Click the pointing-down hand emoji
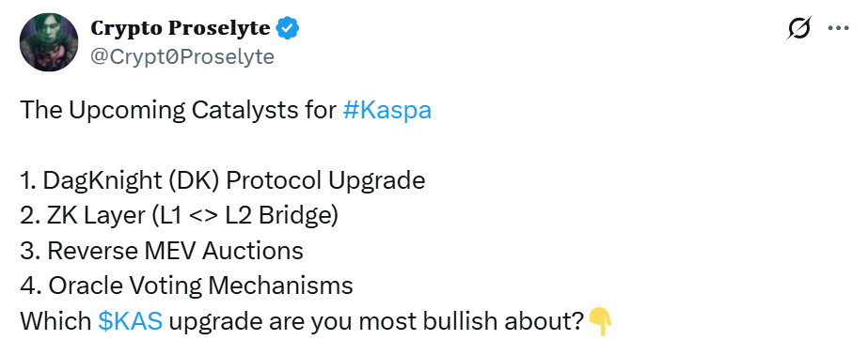The image size is (868, 340). pos(600,322)
